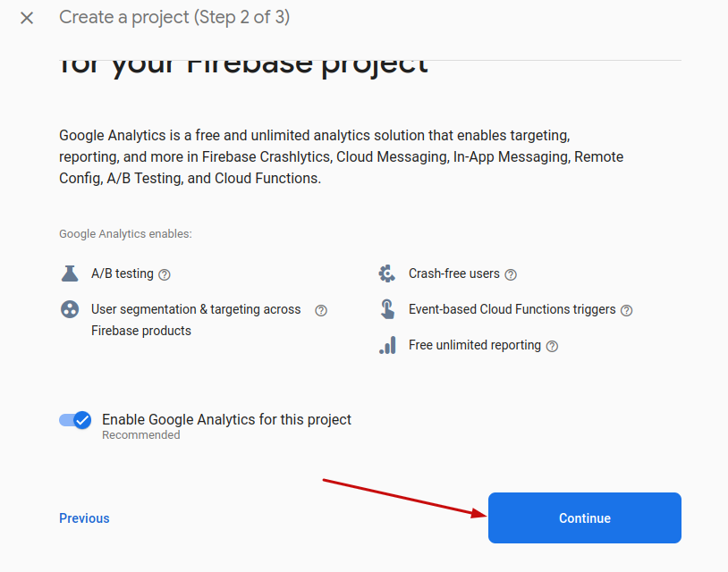This screenshot has height=572, width=728.
Task: Open help for Event-based Cloud Functions triggers
Action: point(626,310)
